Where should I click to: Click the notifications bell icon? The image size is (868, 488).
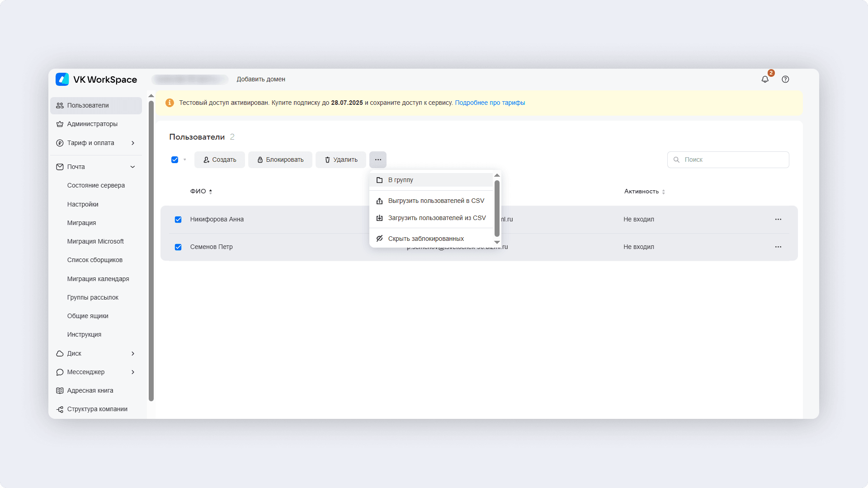click(x=765, y=79)
